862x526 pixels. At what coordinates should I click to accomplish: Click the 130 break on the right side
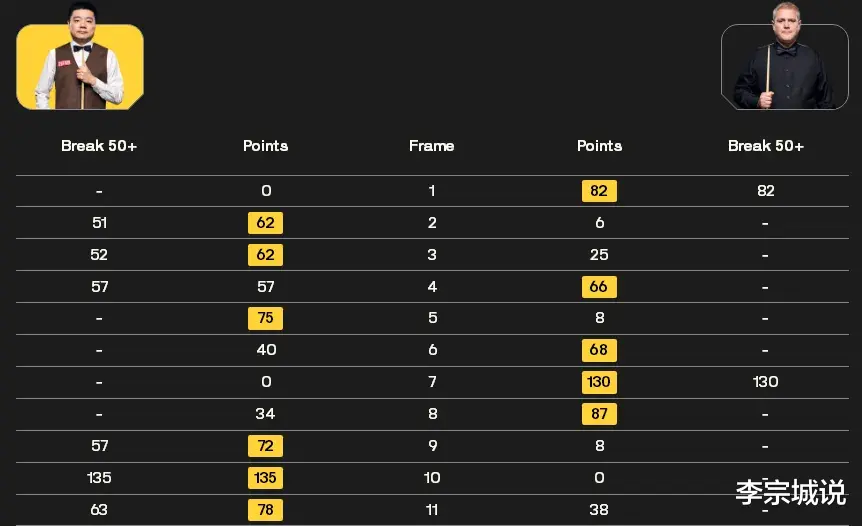tap(765, 382)
